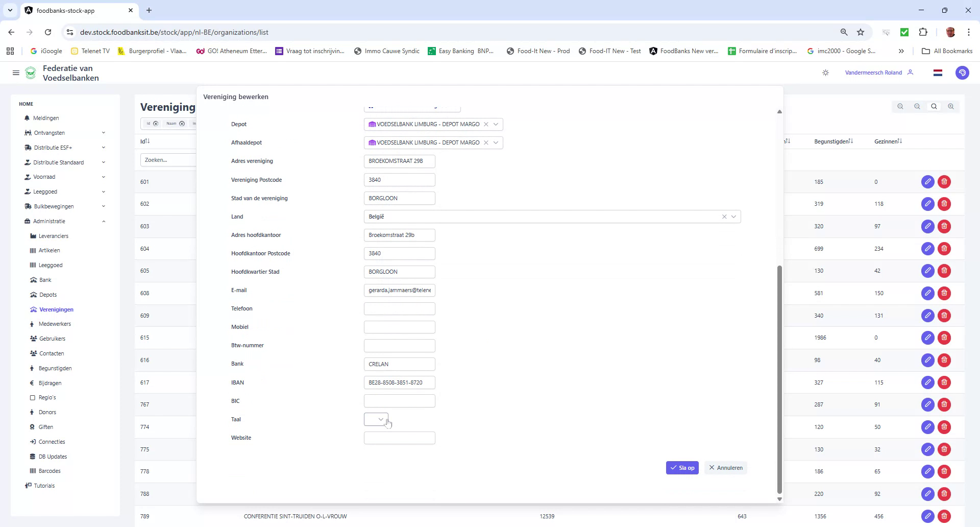This screenshot has width=980, height=527.
Task: Toggle dark mode with the sun icon
Action: pos(825,73)
